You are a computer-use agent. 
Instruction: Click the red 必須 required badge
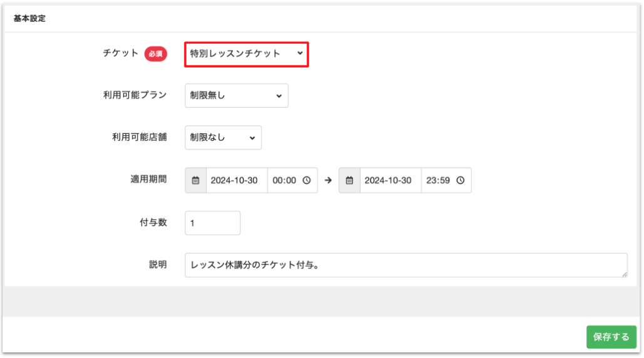[156, 54]
